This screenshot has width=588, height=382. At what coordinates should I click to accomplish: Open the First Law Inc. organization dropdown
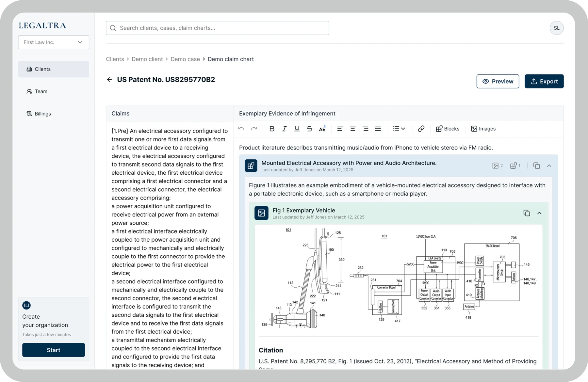coord(54,42)
